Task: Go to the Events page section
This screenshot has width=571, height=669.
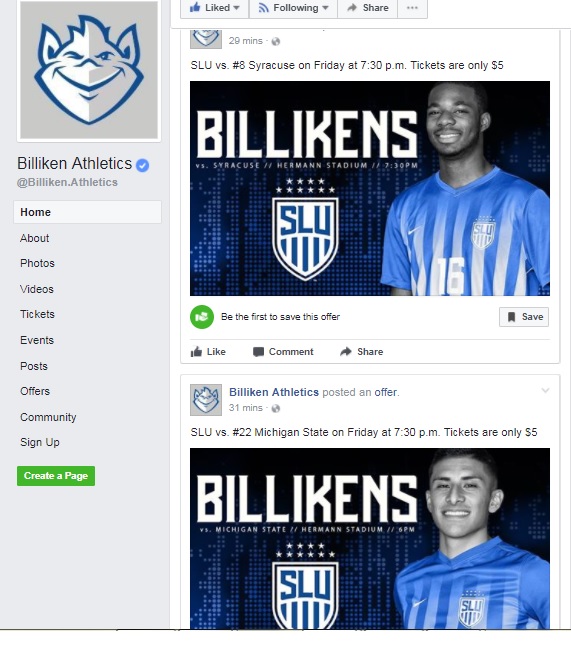Action: (x=37, y=340)
